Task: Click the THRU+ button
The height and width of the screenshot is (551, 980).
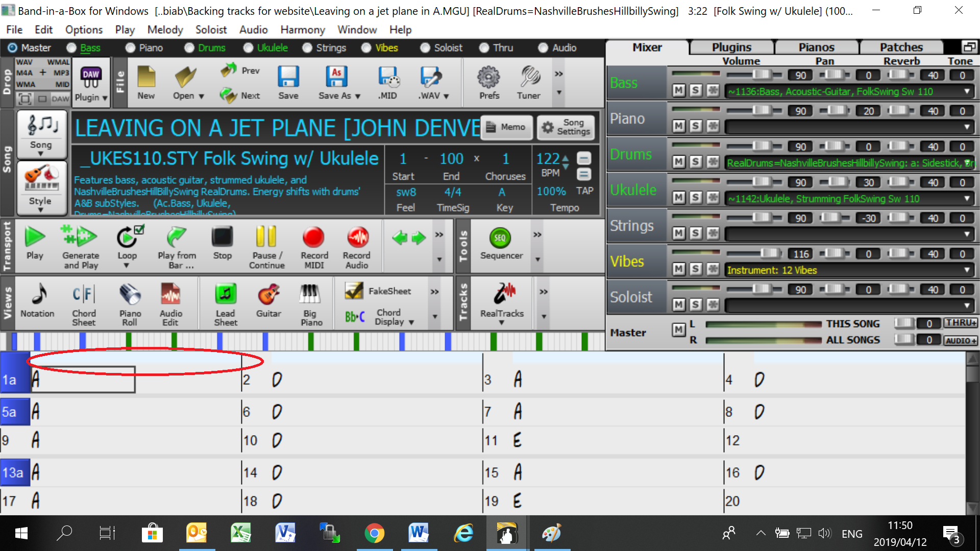Action: (x=961, y=323)
